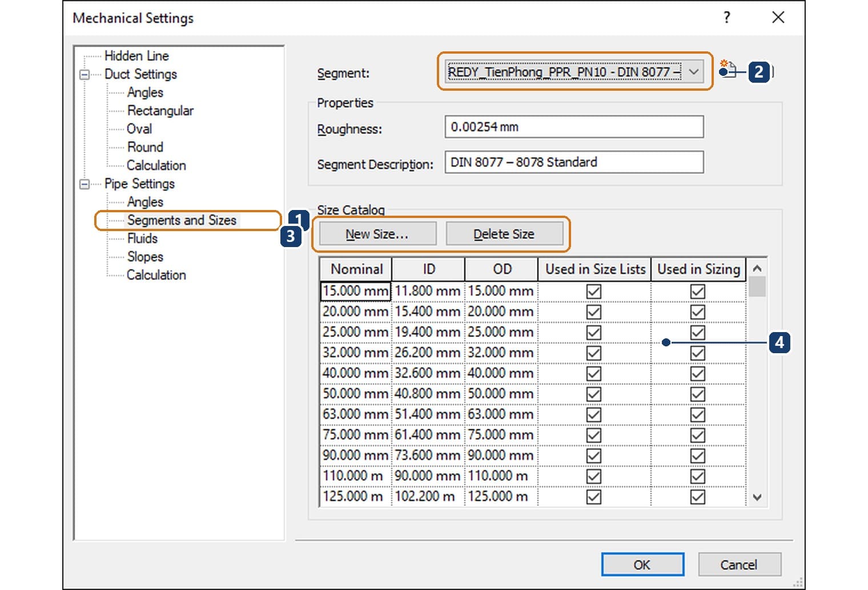
Task: Open the dialog help question mark
Action: pyautogui.click(x=727, y=18)
